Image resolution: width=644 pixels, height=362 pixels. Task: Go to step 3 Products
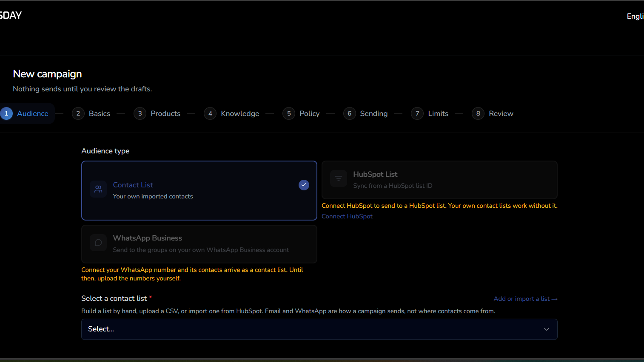(157, 113)
